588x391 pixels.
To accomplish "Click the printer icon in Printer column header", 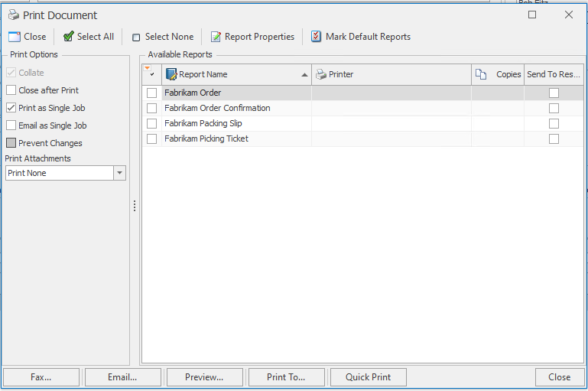I will point(321,74).
